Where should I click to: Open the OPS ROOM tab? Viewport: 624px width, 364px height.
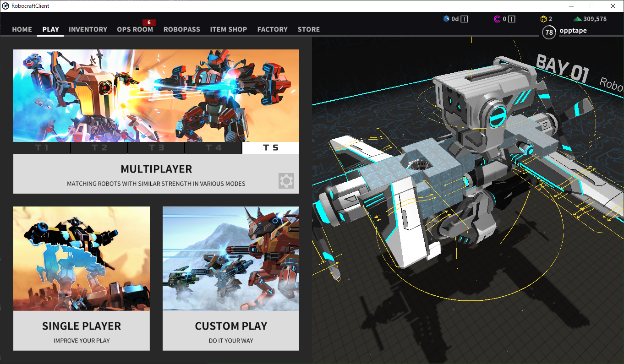point(135,29)
